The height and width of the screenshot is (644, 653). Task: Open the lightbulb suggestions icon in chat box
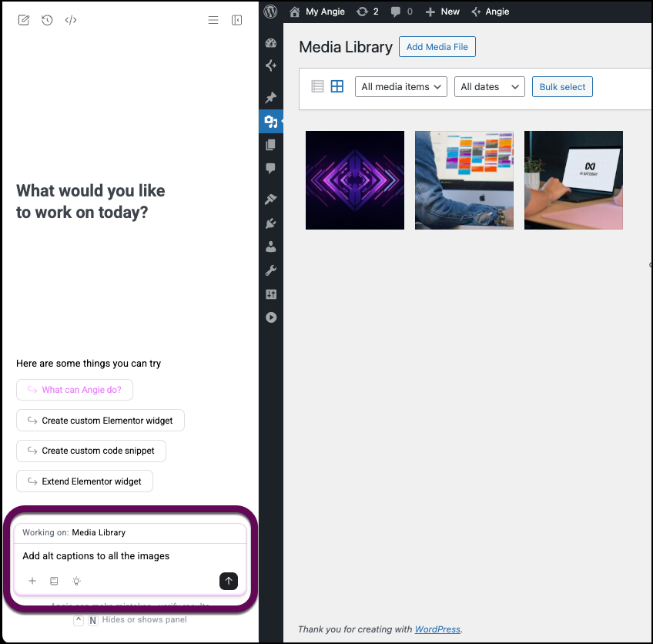(x=76, y=581)
